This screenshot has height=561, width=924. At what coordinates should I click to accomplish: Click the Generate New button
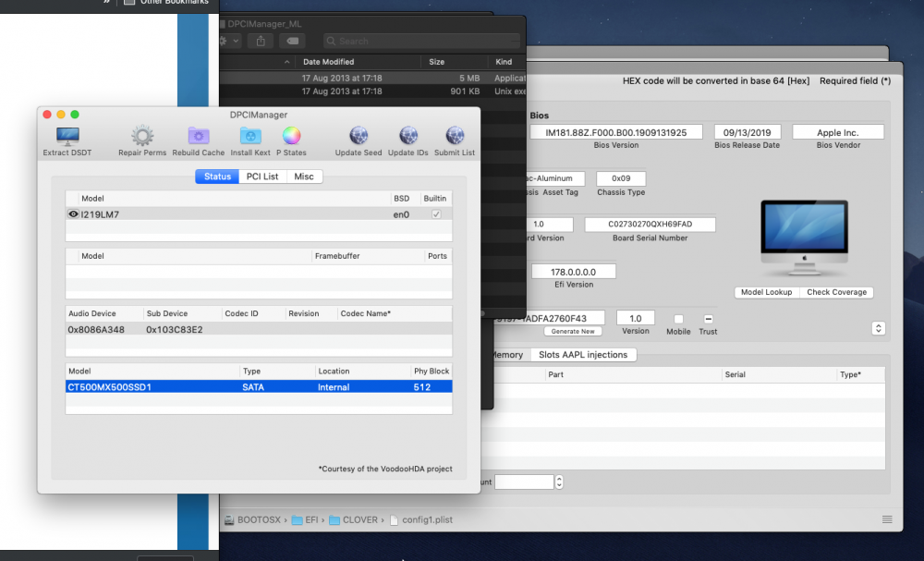(x=573, y=331)
